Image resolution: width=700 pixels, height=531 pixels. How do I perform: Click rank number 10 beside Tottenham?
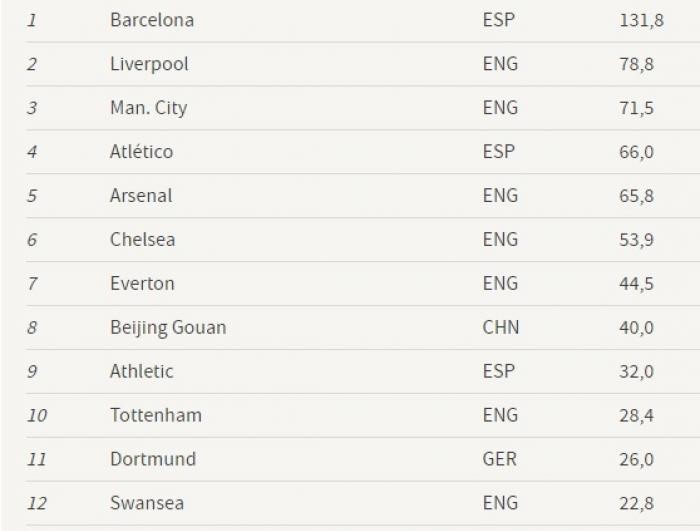tap(37, 416)
